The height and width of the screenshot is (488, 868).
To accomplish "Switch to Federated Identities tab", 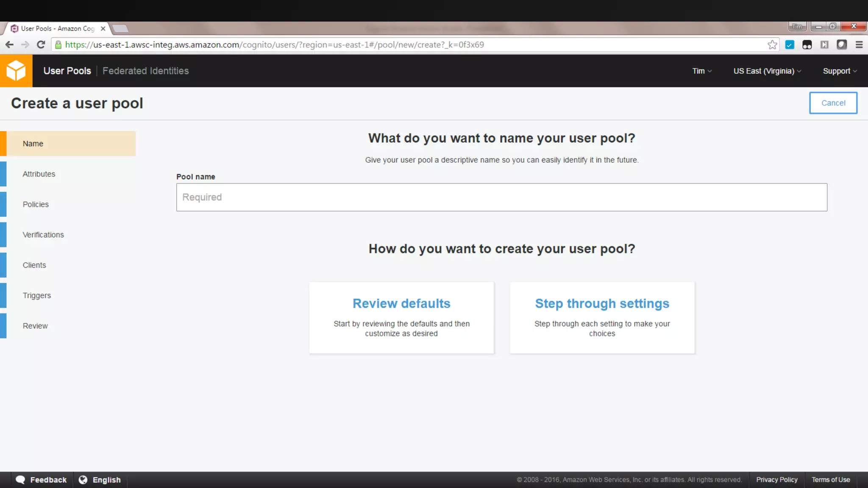I will [145, 71].
